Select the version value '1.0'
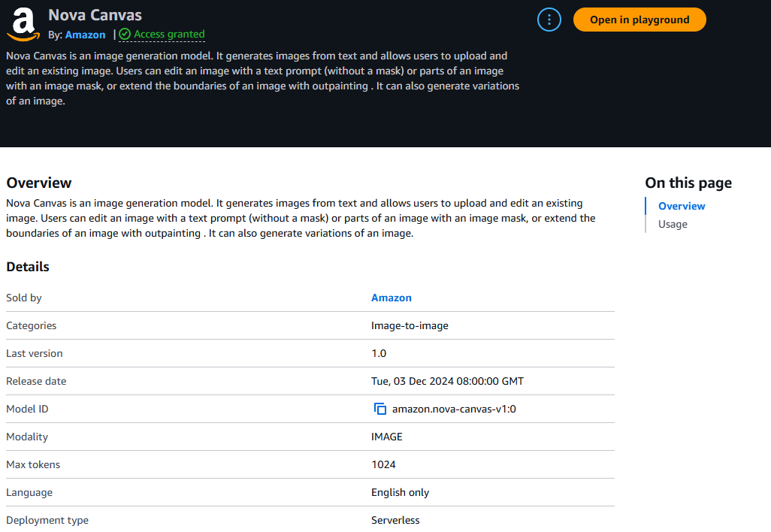The image size is (771, 532). point(379,353)
